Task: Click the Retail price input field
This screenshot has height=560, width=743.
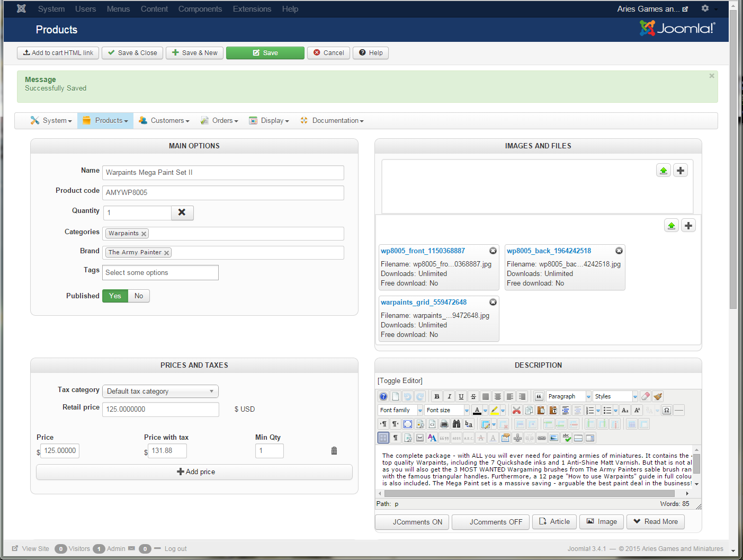Action: [160, 409]
